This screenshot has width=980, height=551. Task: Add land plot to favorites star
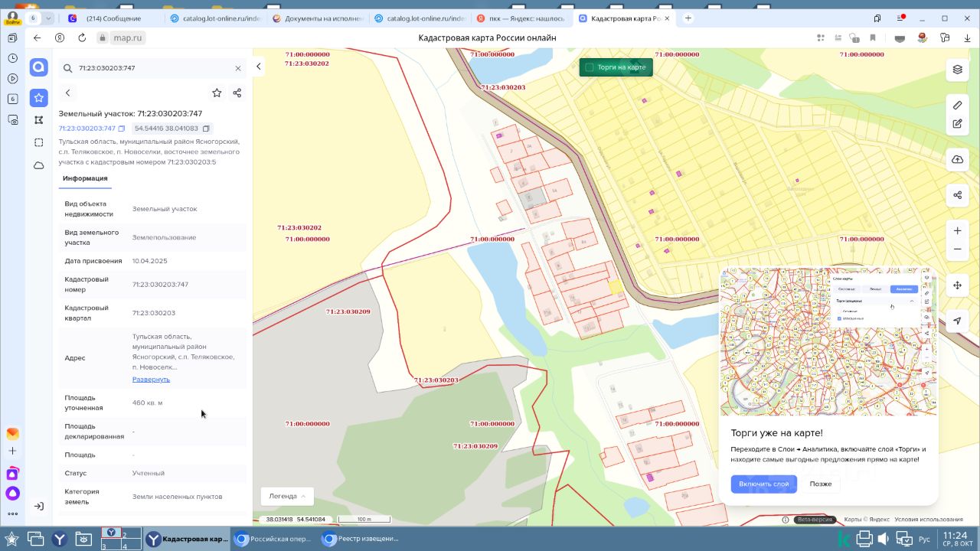(x=217, y=93)
